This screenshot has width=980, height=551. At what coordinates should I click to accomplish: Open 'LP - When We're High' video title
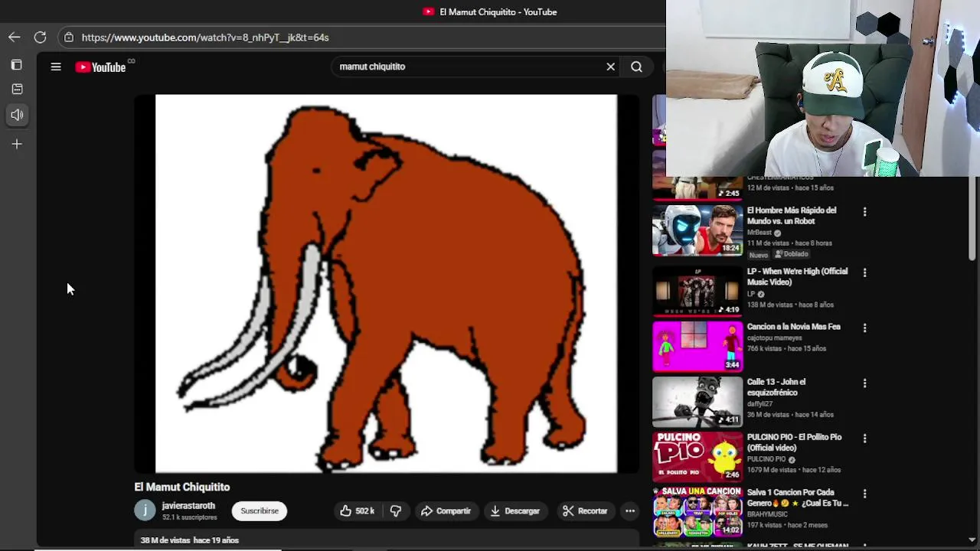(797, 276)
